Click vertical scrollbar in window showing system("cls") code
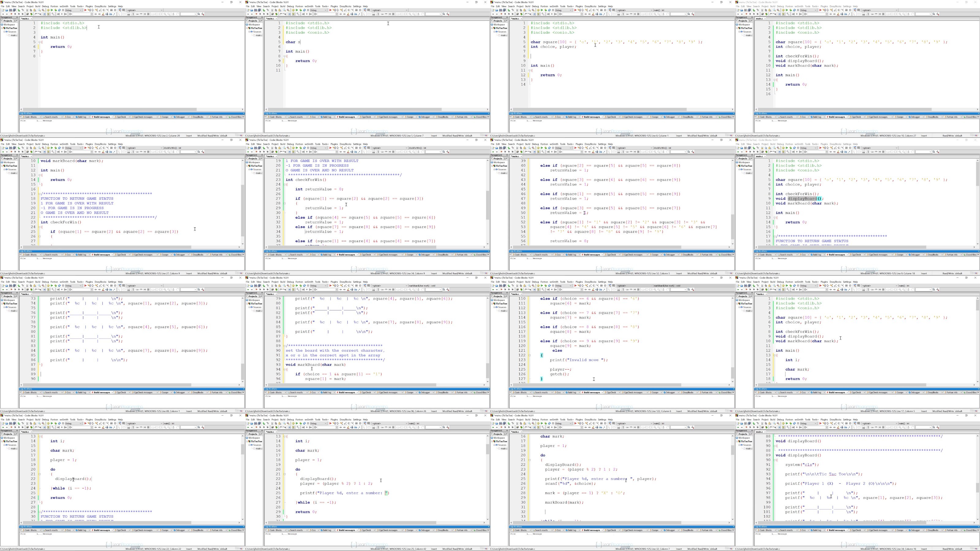Image resolution: width=980 pixels, height=551 pixels. tap(977, 477)
